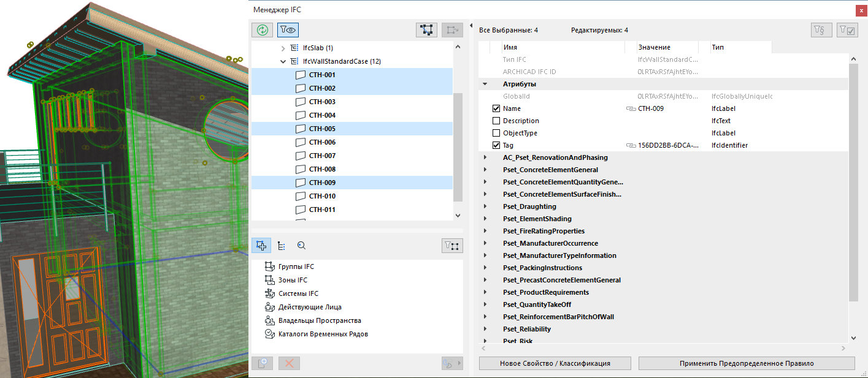Click the Действующие Лица icon
The height and width of the screenshot is (378, 868).
click(x=269, y=307)
